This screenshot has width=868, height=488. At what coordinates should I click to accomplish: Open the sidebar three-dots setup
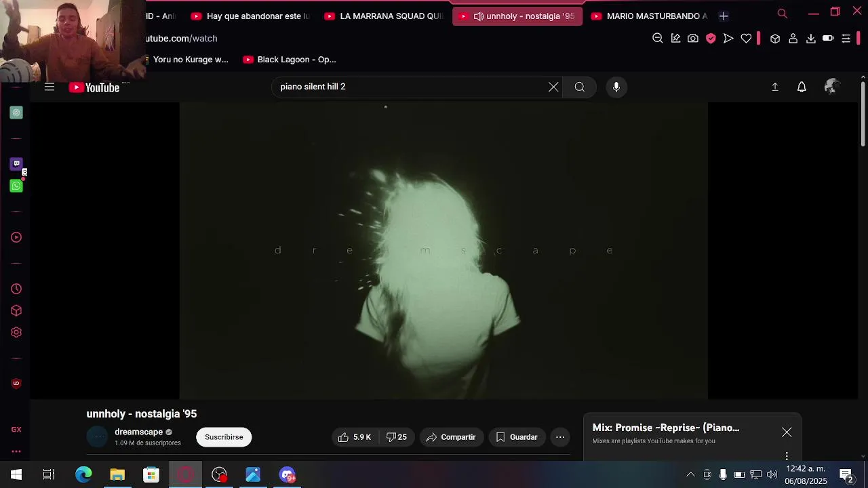16,451
